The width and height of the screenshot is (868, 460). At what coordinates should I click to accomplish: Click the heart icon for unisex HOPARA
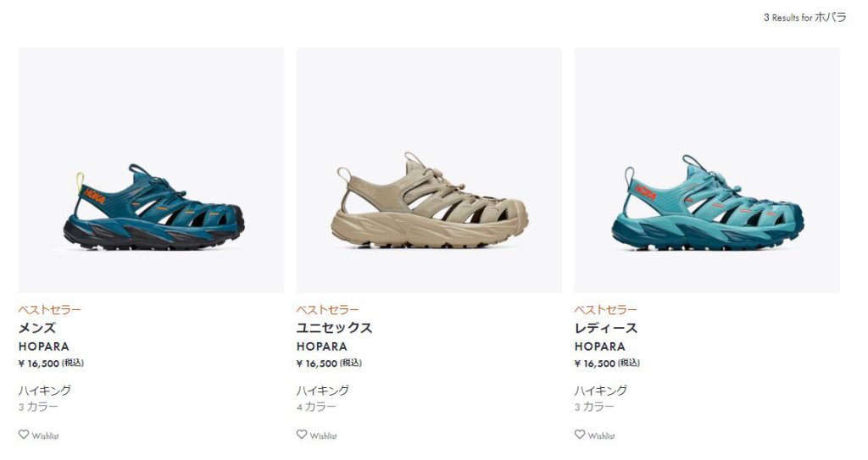coord(301,435)
